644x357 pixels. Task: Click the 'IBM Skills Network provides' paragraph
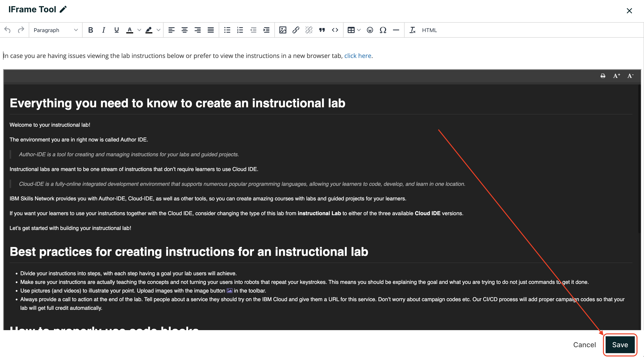(x=208, y=198)
